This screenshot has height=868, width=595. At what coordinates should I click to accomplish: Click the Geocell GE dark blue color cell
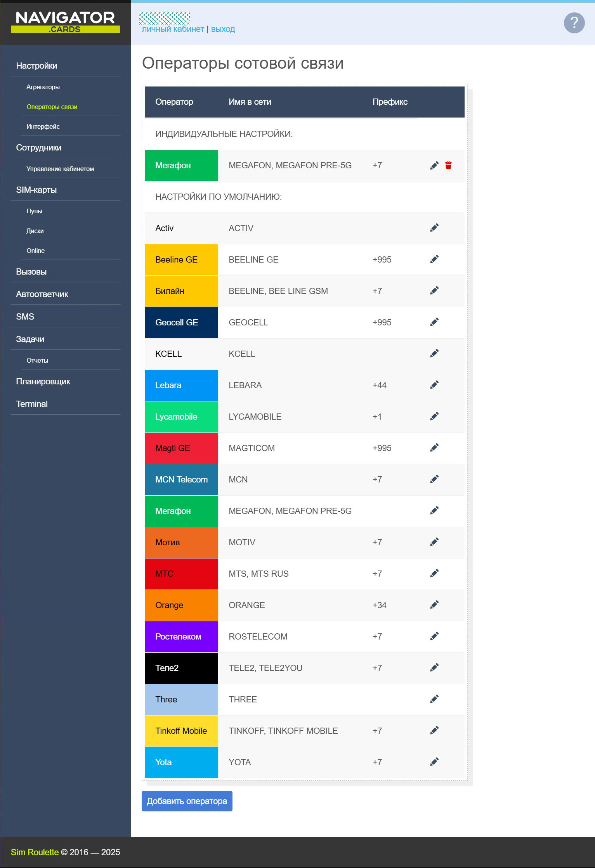pos(181,323)
